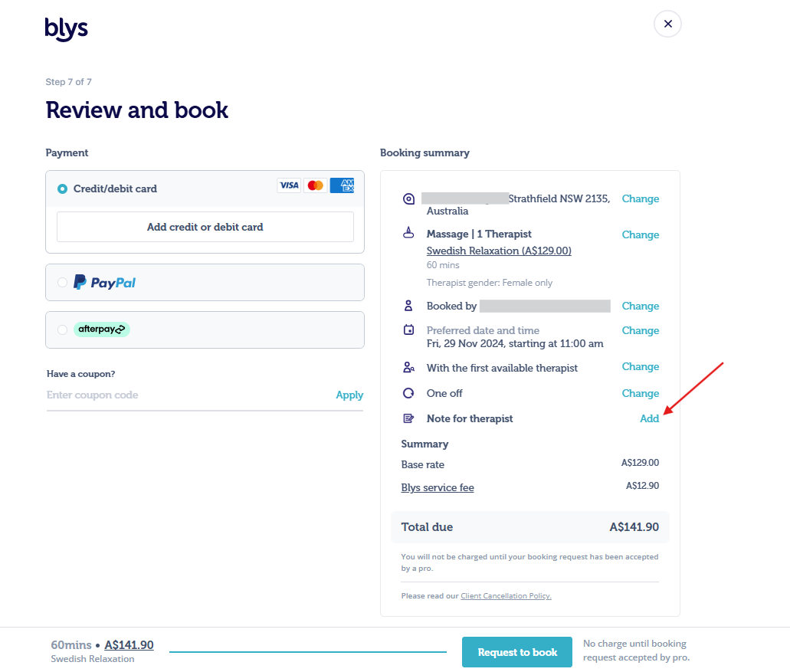Click Therapist gender: Female only text
Screen dimensions: 790x672
coord(489,283)
